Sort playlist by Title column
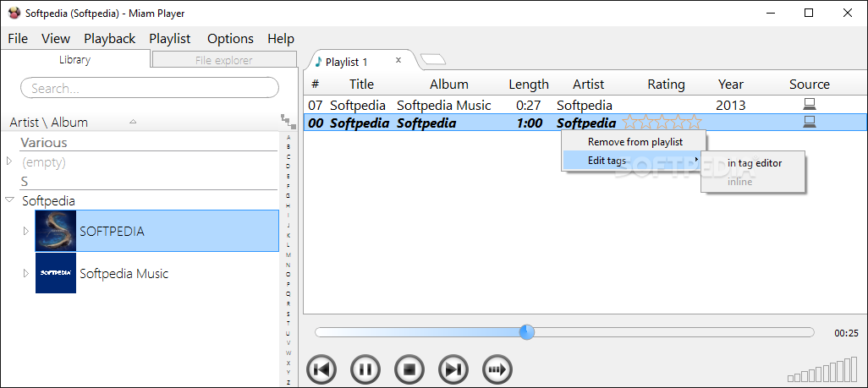This screenshot has width=868, height=388. tap(361, 85)
